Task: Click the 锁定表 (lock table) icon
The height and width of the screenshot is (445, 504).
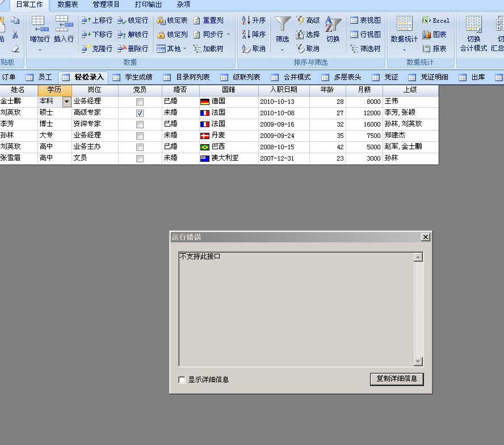Action: [x=161, y=20]
